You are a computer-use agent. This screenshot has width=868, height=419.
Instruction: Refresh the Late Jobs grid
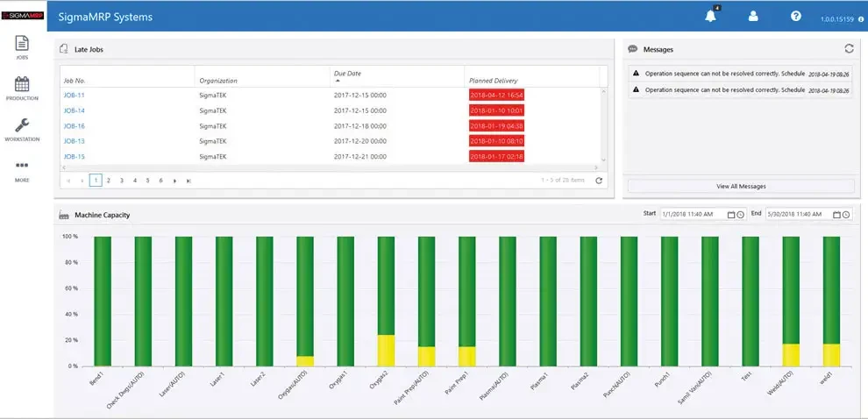[598, 181]
